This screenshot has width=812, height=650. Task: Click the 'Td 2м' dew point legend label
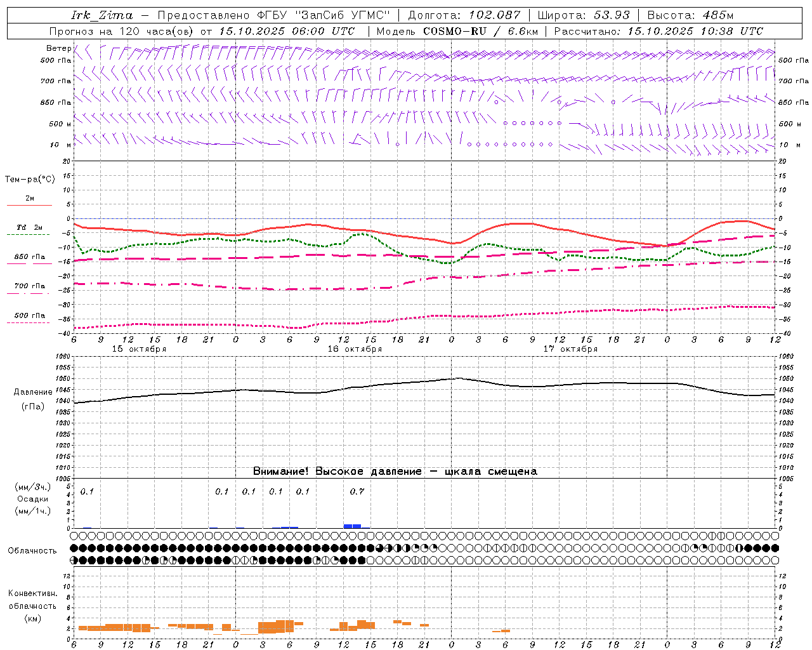pyautogui.click(x=29, y=227)
